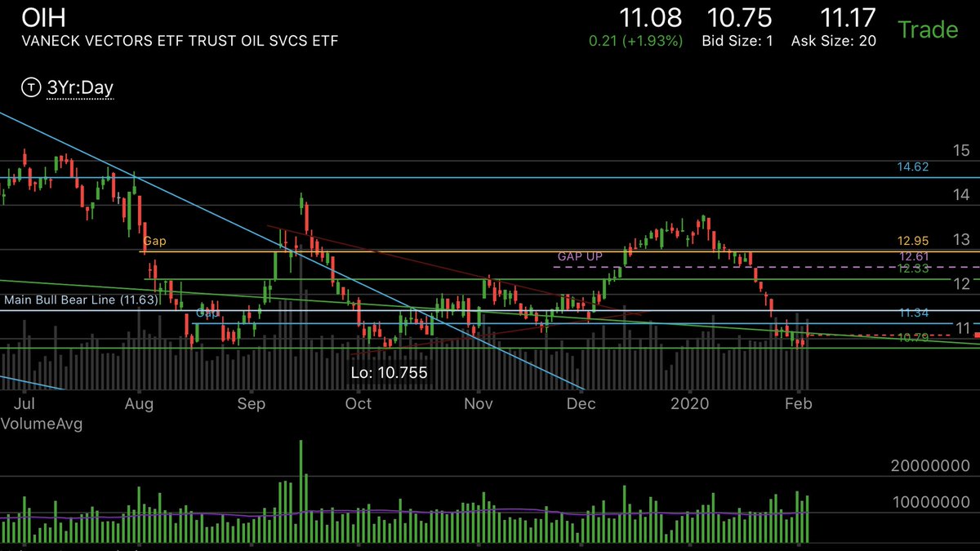Image resolution: width=980 pixels, height=551 pixels.
Task: Tap the last price 11.08
Action: pyautogui.click(x=650, y=17)
